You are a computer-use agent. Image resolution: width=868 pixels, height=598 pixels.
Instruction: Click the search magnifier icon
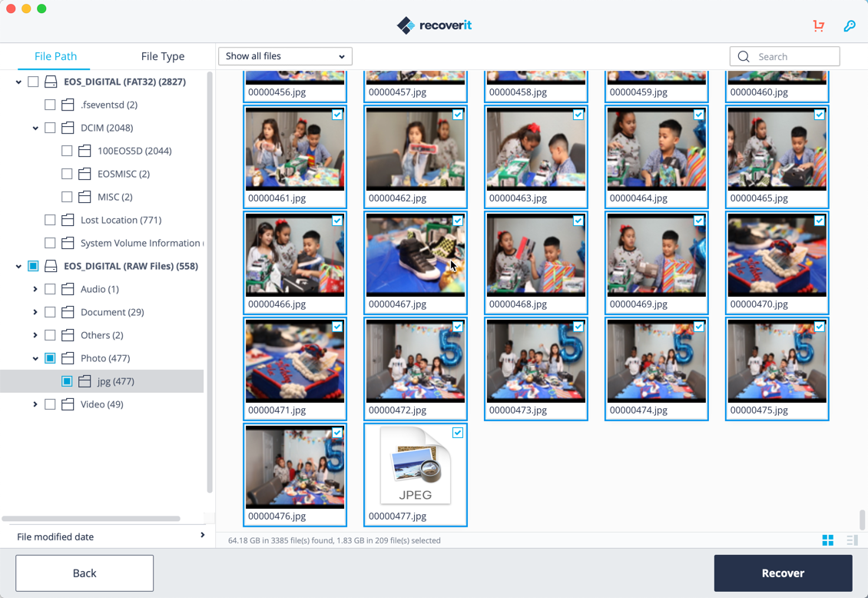tap(744, 57)
